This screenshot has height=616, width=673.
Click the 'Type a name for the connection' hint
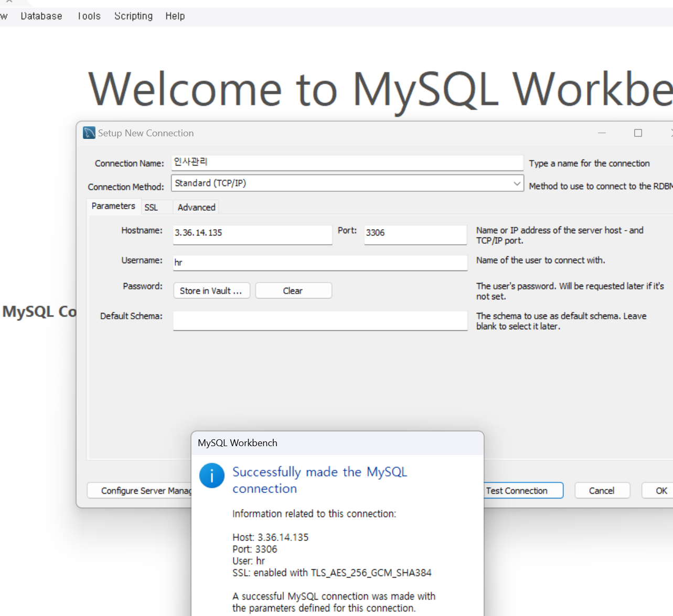tap(589, 164)
